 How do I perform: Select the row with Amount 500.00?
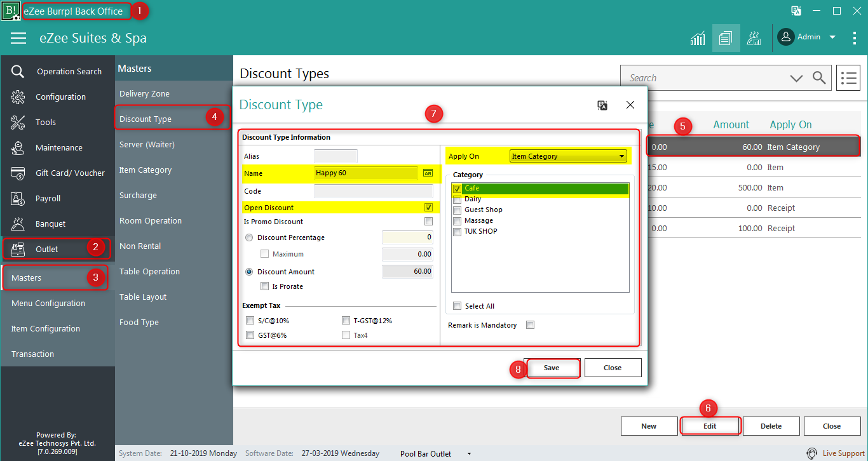pos(754,187)
